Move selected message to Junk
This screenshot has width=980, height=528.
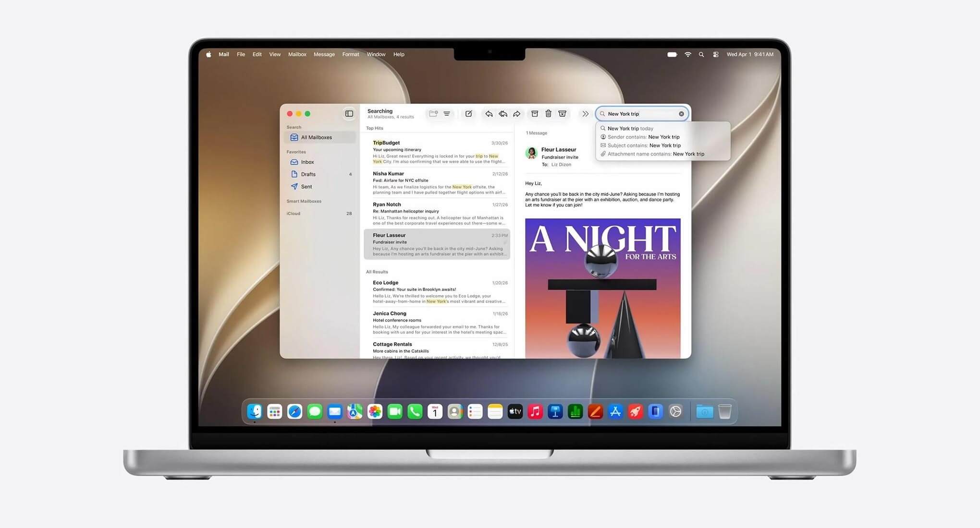click(562, 114)
